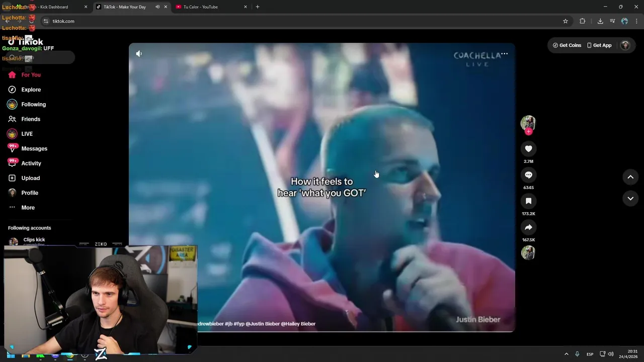Viewport: 644px width, 362px height.
Task: Click the @Justin Bieber mention in caption
Action: pyautogui.click(x=263, y=324)
